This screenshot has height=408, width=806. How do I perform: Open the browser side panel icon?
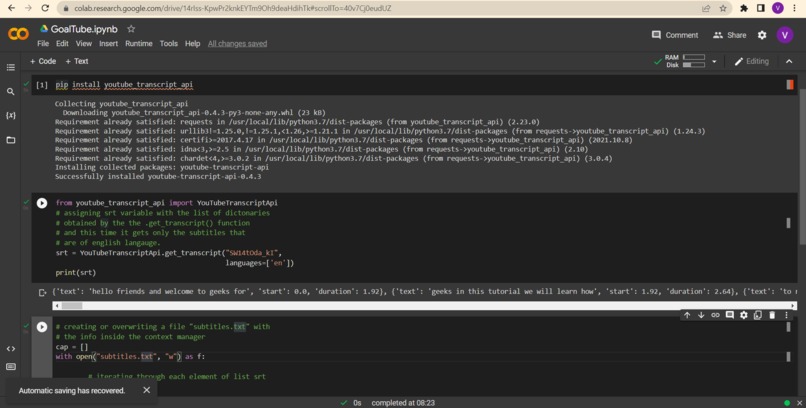[761, 8]
